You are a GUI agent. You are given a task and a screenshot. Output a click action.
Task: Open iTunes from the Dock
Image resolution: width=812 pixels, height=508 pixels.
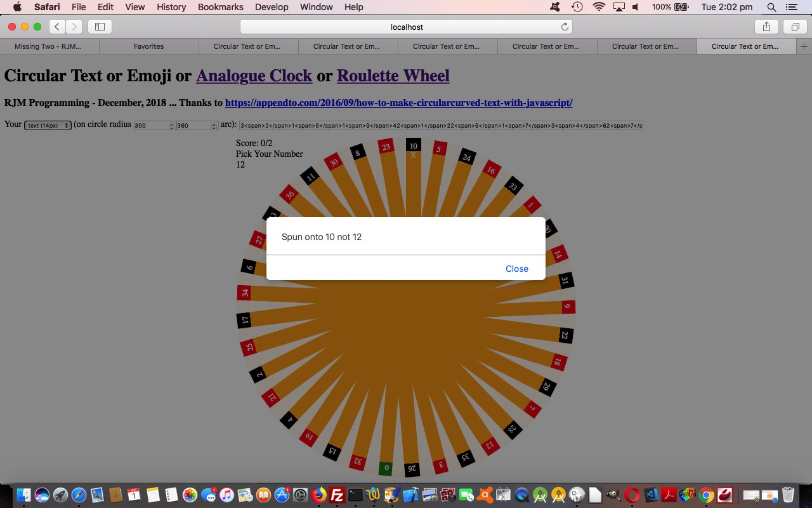click(x=226, y=495)
